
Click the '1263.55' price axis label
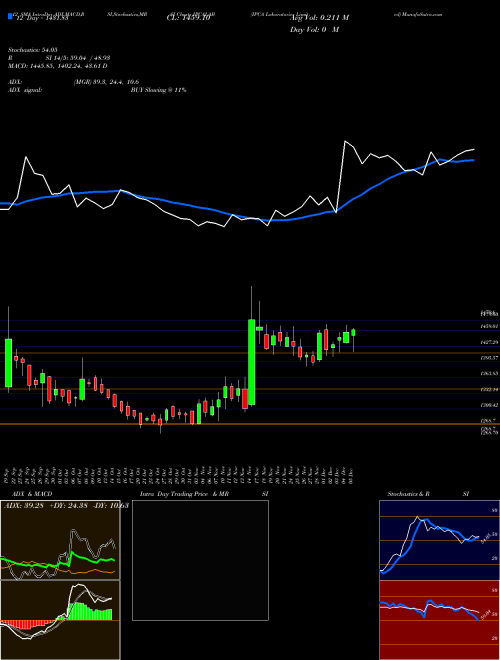coord(490,373)
